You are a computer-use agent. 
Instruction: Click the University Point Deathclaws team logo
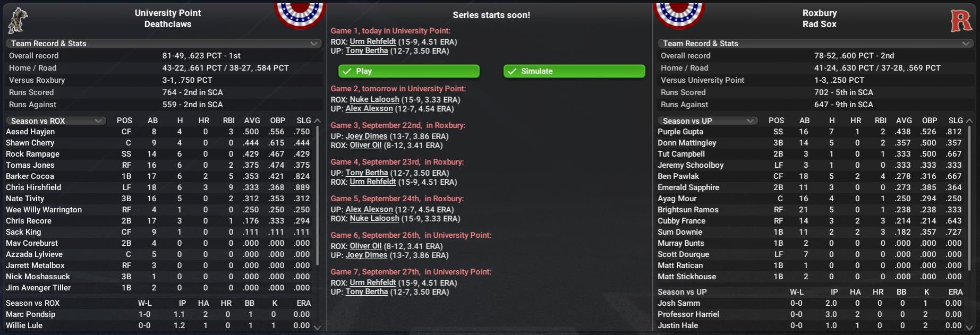click(19, 20)
